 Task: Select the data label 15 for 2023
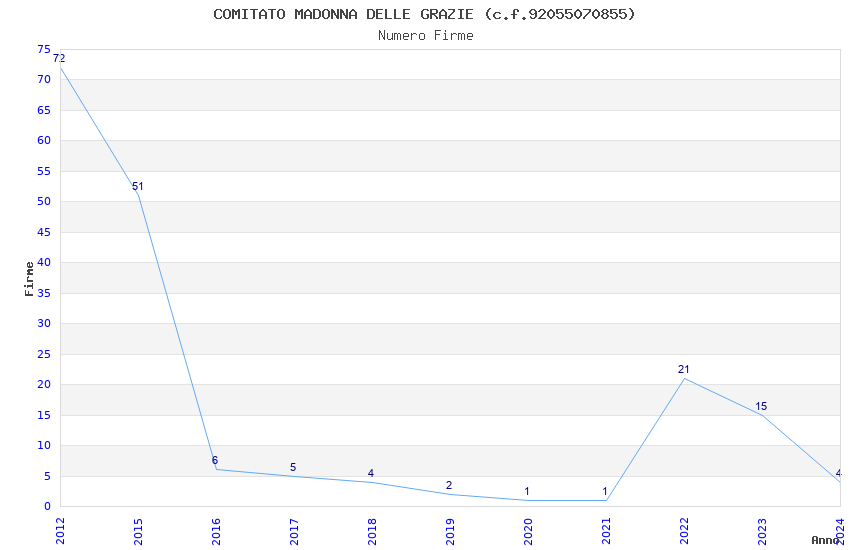tap(761, 406)
